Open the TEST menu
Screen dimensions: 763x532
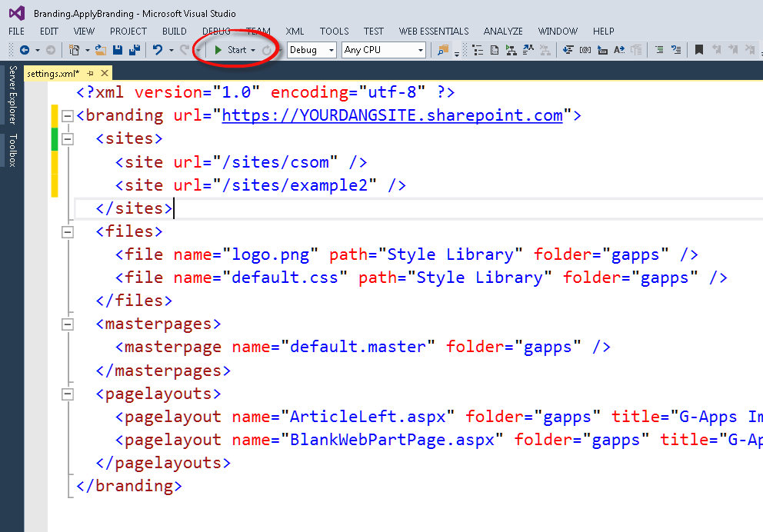coord(373,31)
